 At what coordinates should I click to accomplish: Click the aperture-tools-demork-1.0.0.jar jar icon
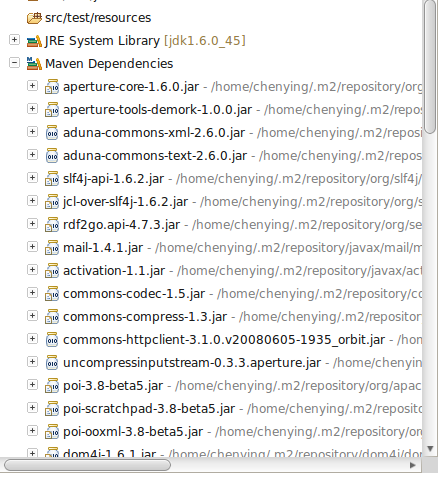[x=52, y=110]
